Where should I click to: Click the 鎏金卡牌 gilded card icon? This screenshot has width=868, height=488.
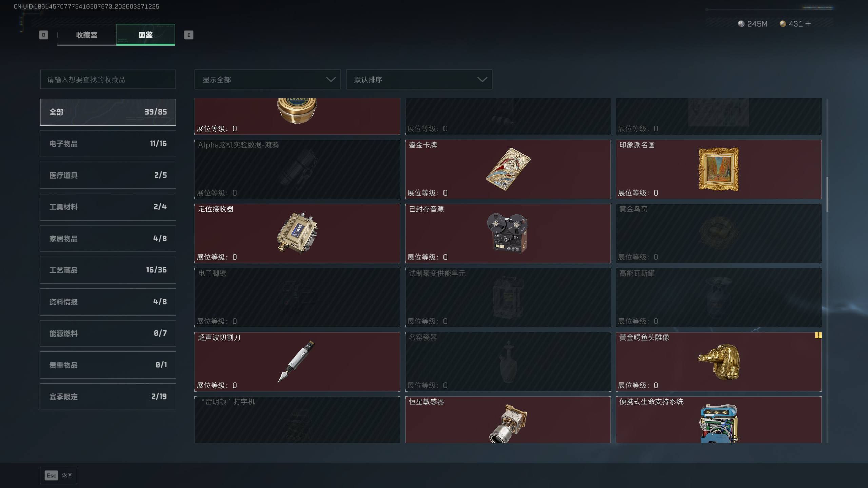click(x=508, y=169)
